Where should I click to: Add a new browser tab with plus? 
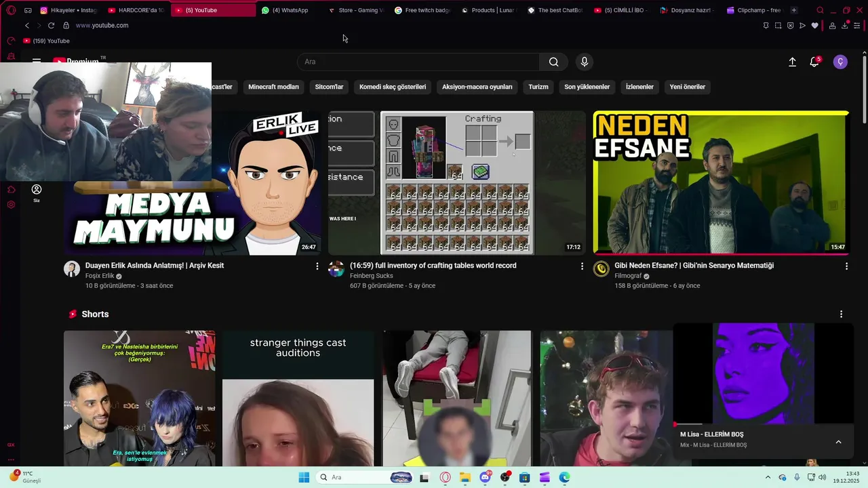tap(794, 10)
